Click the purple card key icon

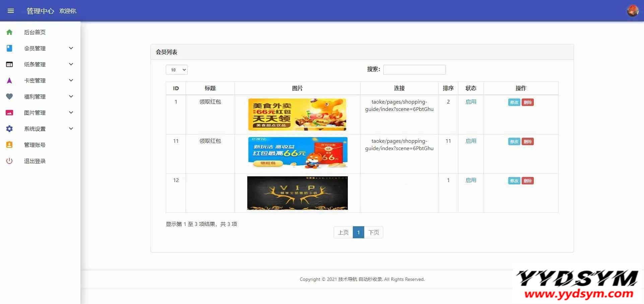pyautogui.click(x=9, y=80)
